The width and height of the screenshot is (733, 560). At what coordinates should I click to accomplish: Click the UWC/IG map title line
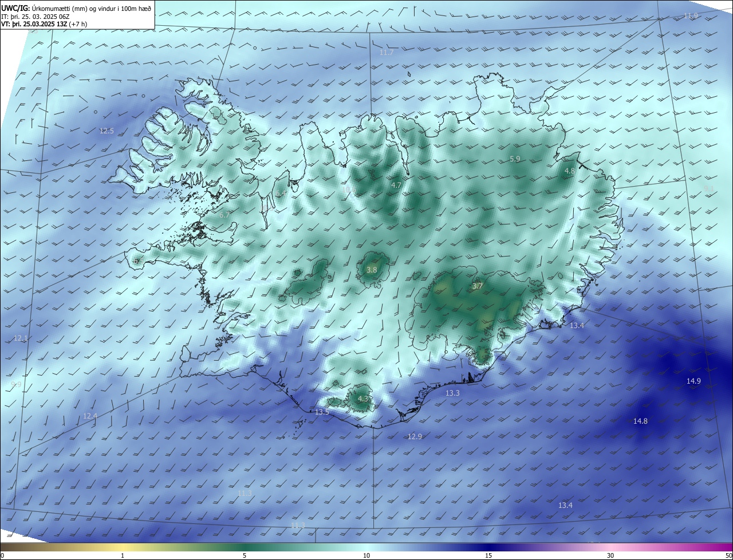(x=76, y=8)
